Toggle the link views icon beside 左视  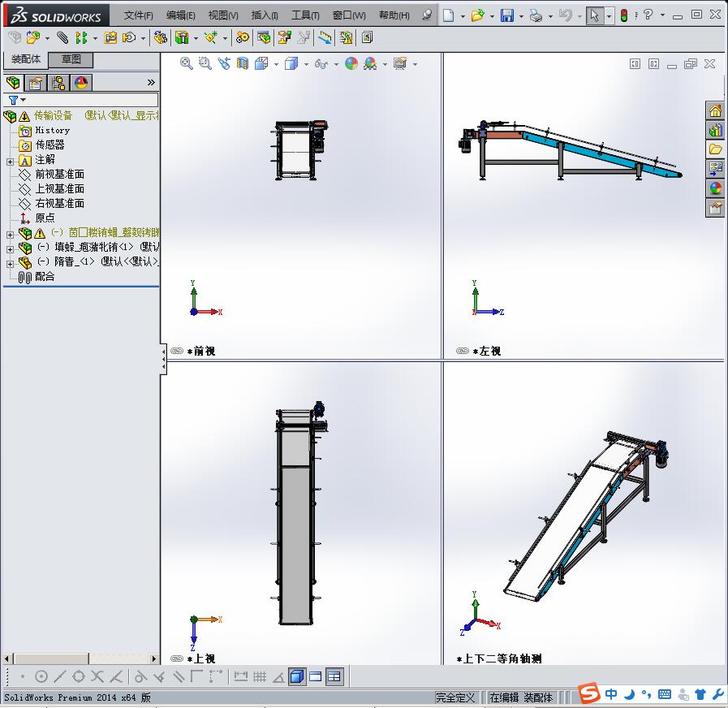click(x=463, y=351)
